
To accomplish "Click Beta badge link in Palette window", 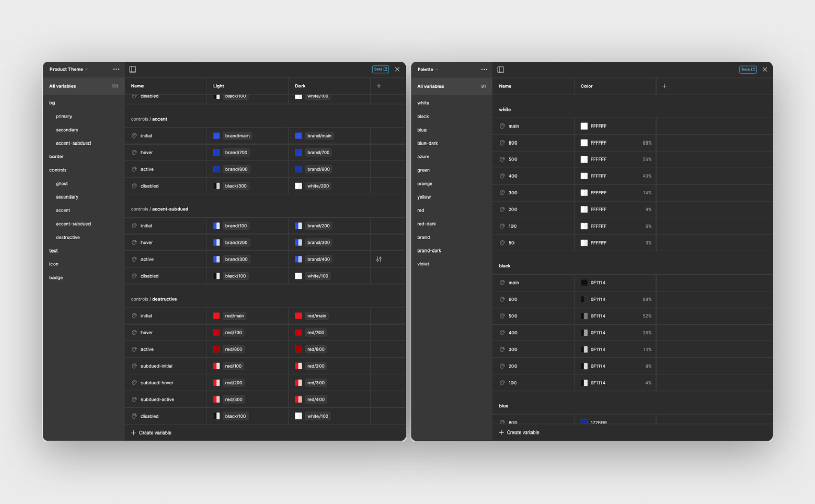I will (748, 69).
